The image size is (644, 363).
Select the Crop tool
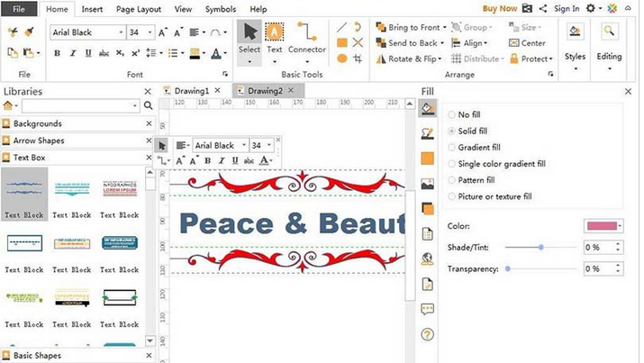click(x=358, y=59)
